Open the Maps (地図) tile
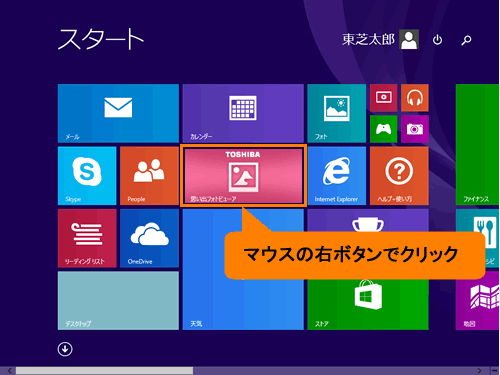The image size is (500, 375). (x=477, y=300)
